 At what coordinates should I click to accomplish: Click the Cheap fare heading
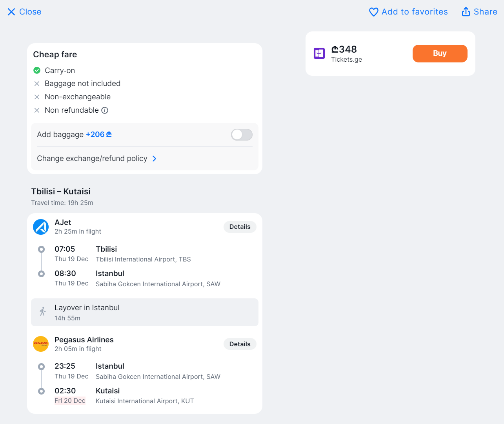coord(55,55)
